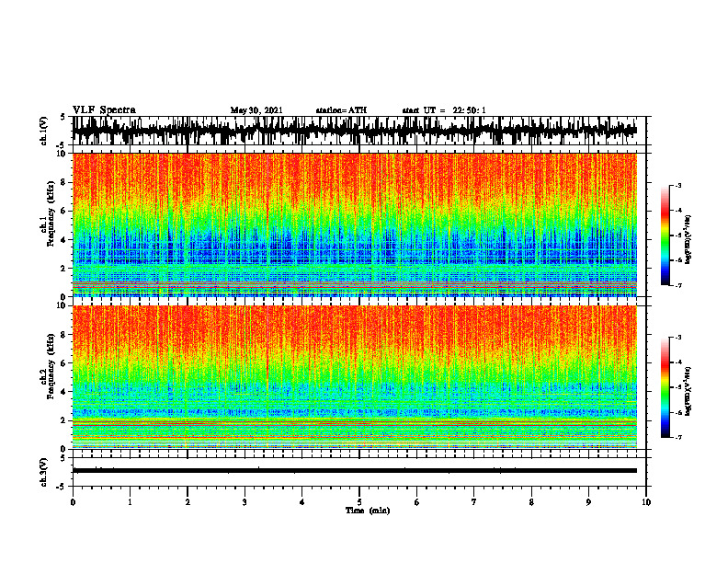Click the ch.3(V) flat signal trace
The image size is (728, 563).
[355, 471]
